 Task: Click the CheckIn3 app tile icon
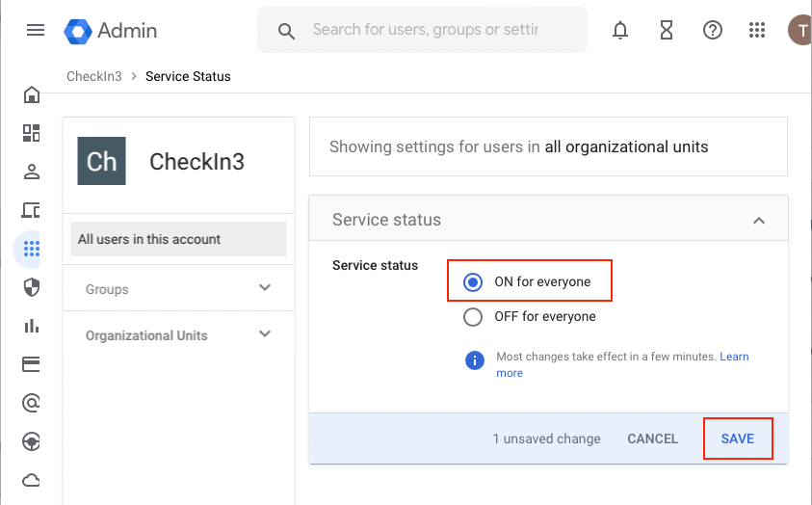point(101,161)
